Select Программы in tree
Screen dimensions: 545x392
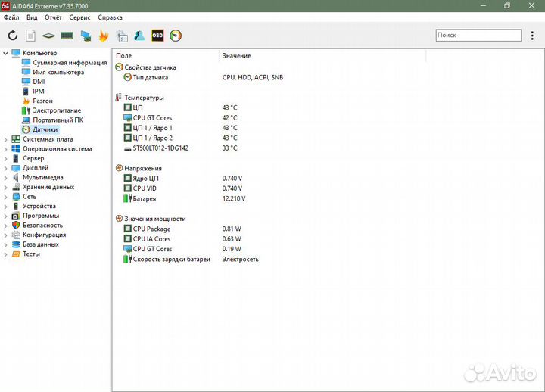41,216
